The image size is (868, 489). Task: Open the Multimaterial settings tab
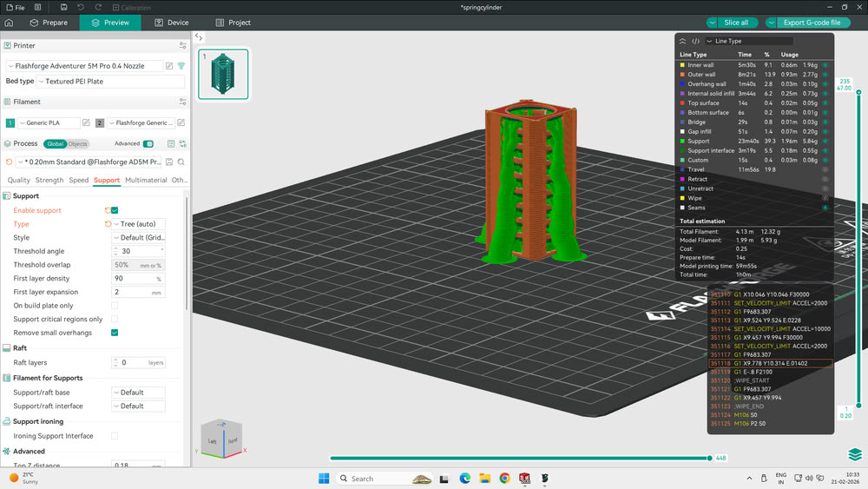tap(146, 181)
